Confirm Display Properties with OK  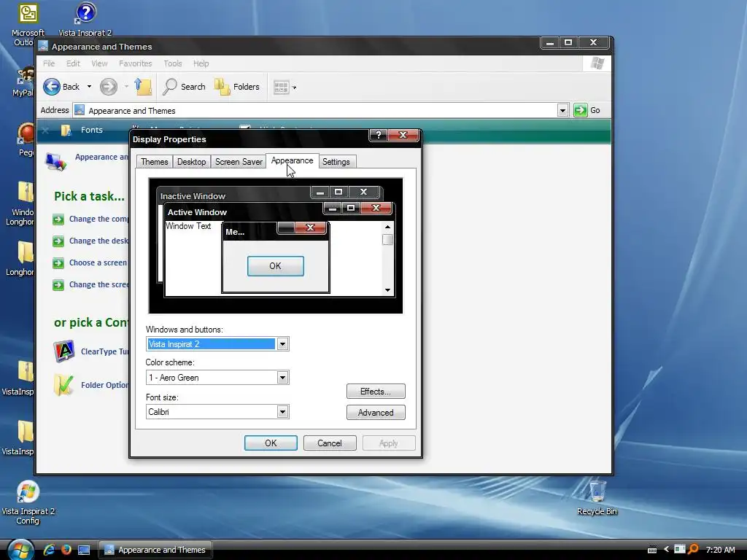pos(271,443)
